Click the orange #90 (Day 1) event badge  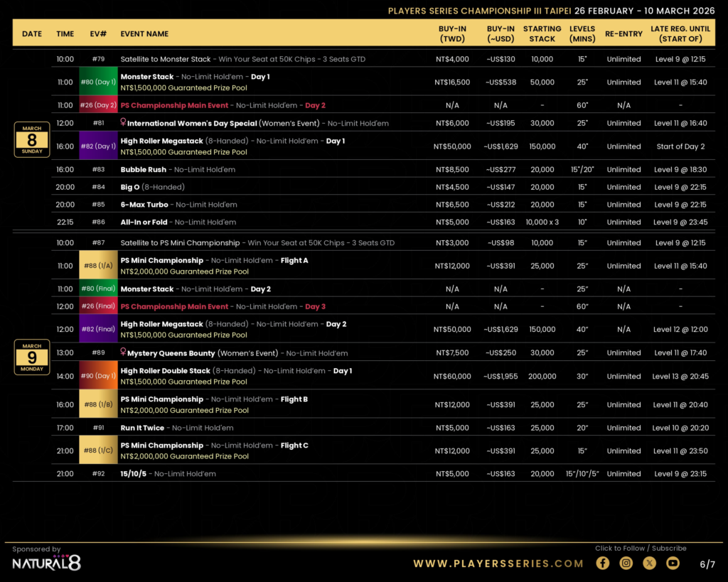97,376
